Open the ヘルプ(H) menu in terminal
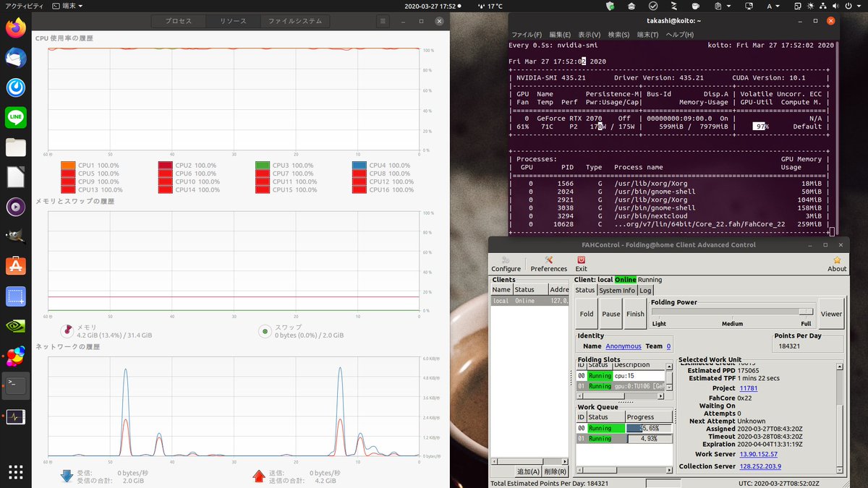Screen dimensions: 868x488 click(679, 35)
